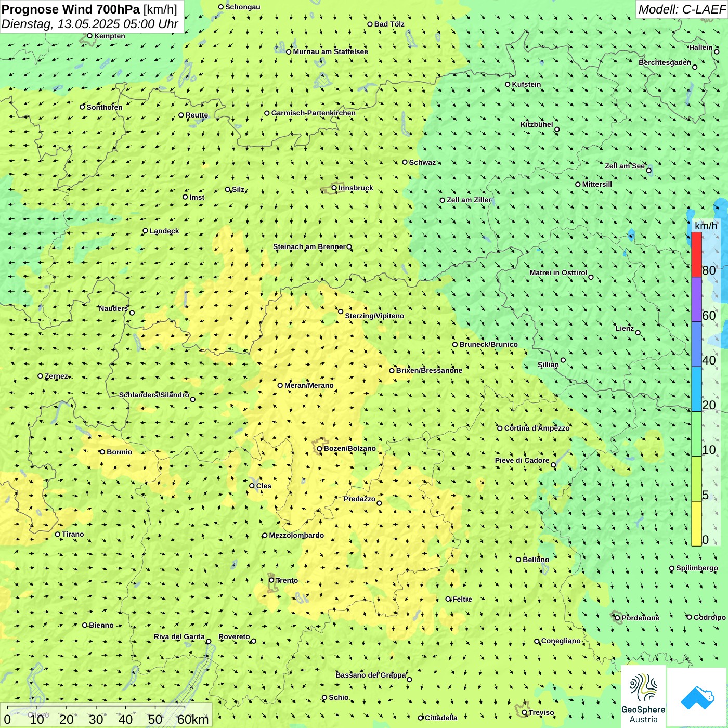
Task: Choose the yellow 0–5 legend segment
Action: pos(696,524)
